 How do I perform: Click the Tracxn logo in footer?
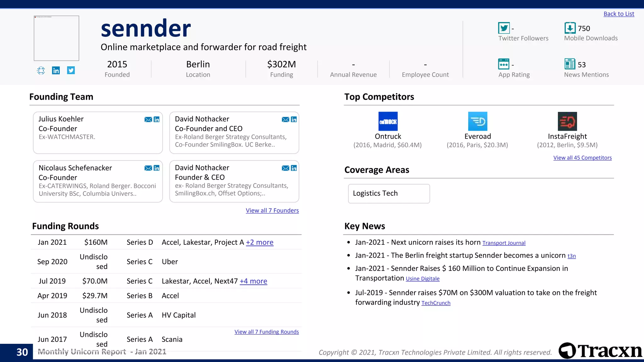pyautogui.click(x=601, y=351)
